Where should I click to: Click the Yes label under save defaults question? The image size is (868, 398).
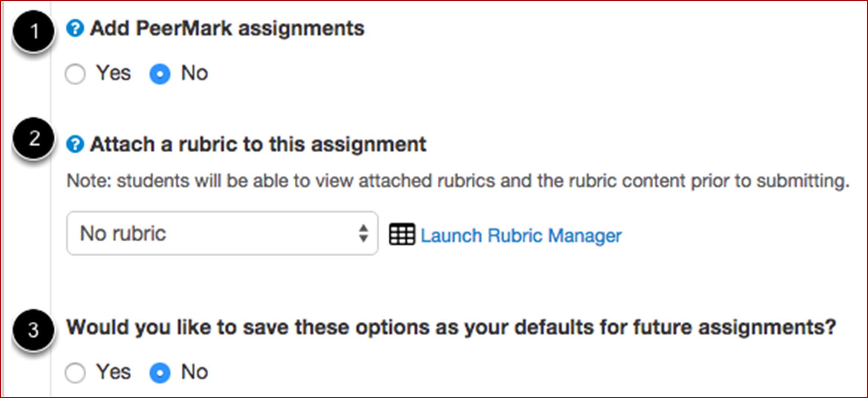pos(113,372)
